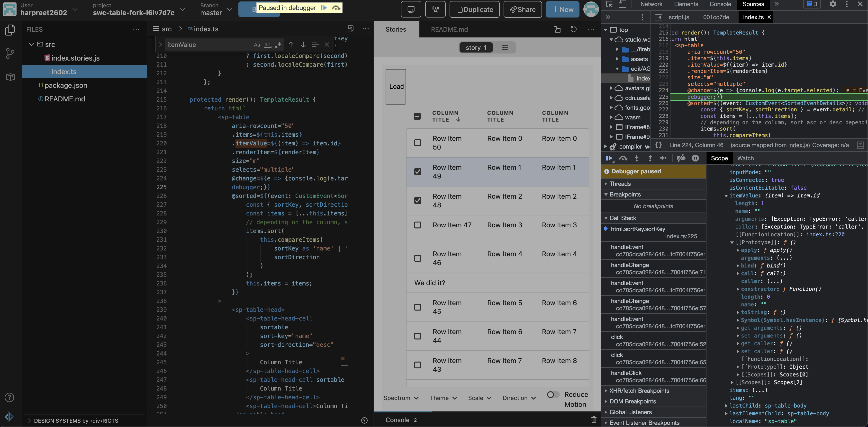Screen dimensions: 868x427
Task: Open the index.ts:220 function location link
Action: tap(825, 234)
